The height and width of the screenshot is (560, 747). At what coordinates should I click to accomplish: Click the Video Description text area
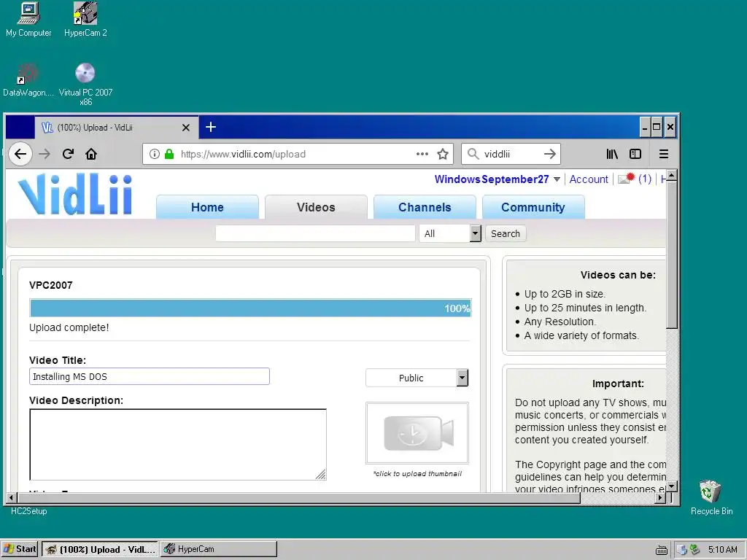178,444
